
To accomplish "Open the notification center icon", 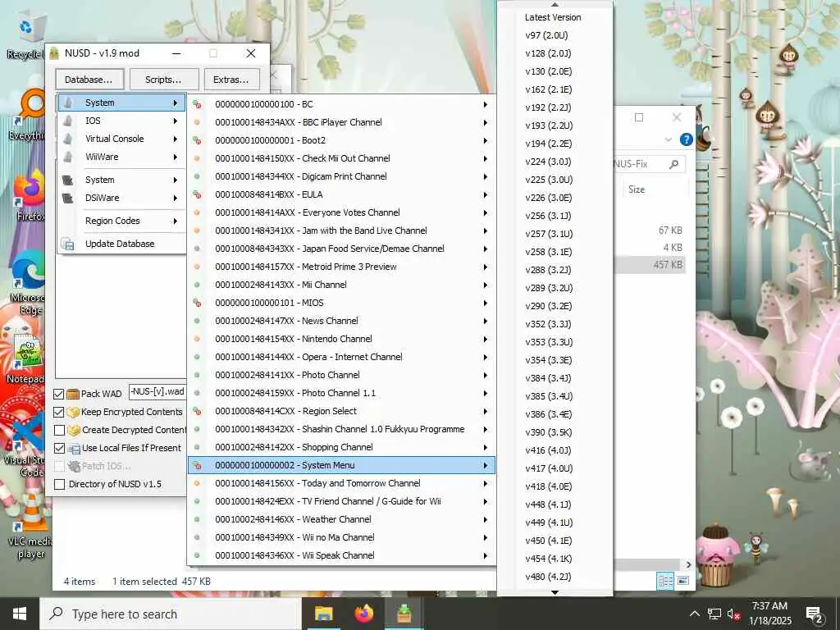I will [x=815, y=614].
